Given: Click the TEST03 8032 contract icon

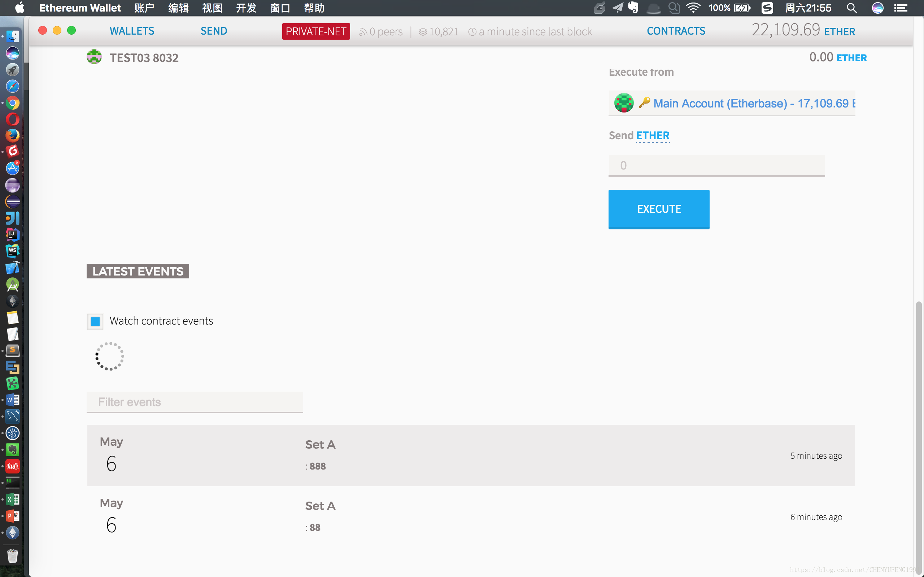Looking at the screenshot, I should click(x=94, y=57).
